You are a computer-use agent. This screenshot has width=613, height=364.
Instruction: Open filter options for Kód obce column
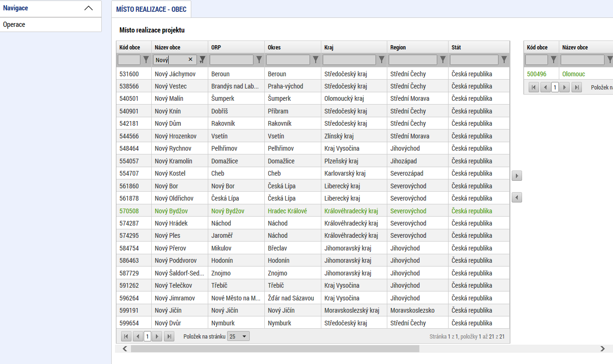[146, 60]
